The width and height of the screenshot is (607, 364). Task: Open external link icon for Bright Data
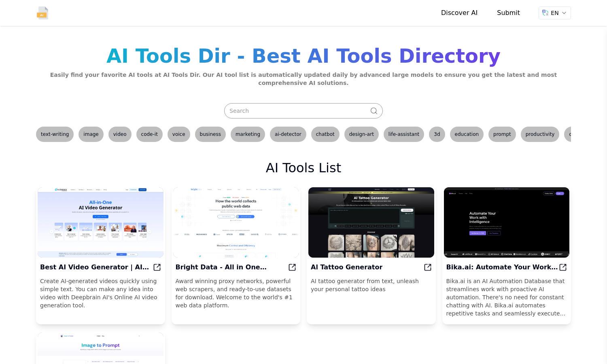click(292, 267)
